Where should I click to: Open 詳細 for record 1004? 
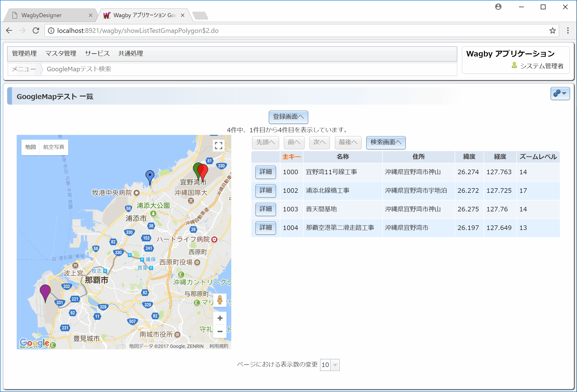pyautogui.click(x=265, y=228)
